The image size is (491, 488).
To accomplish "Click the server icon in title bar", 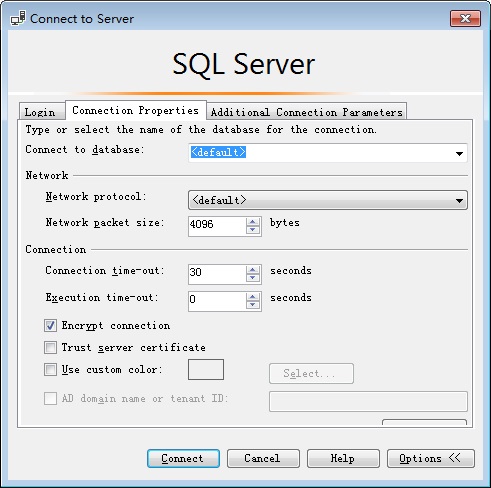I will pyautogui.click(x=18, y=18).
